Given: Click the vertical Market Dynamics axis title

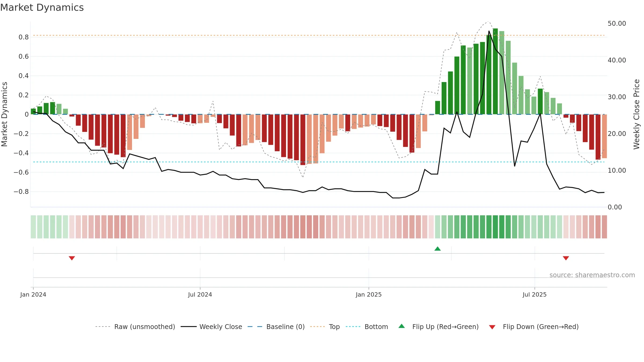Looking at the screenshot, I should click(x=4, y=114).
